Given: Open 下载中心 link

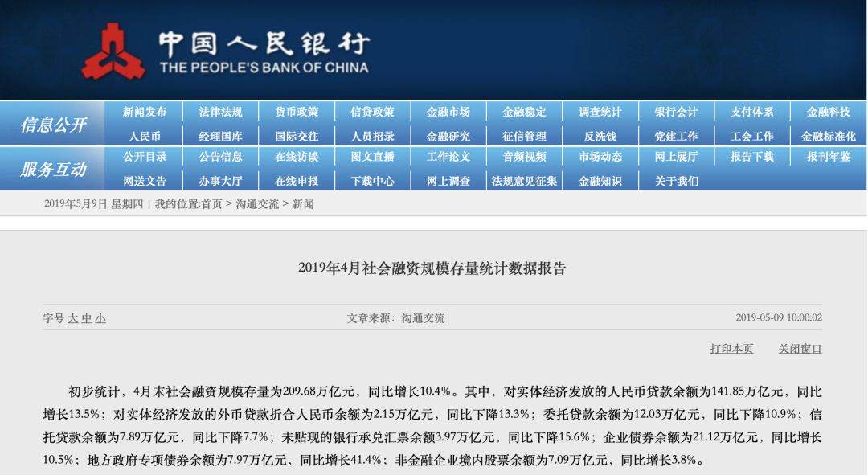Looking at the screenshot, I should click(x=373, y=181).
